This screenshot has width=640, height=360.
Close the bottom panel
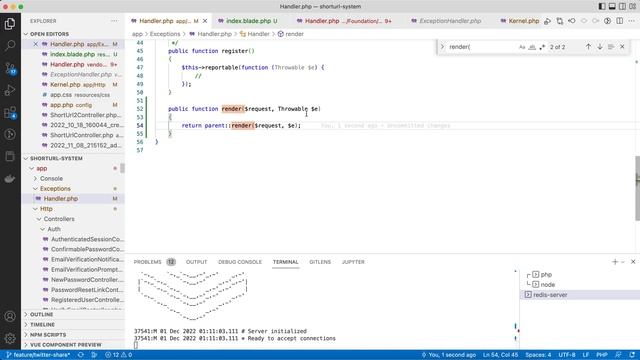(x=633, y=262)
